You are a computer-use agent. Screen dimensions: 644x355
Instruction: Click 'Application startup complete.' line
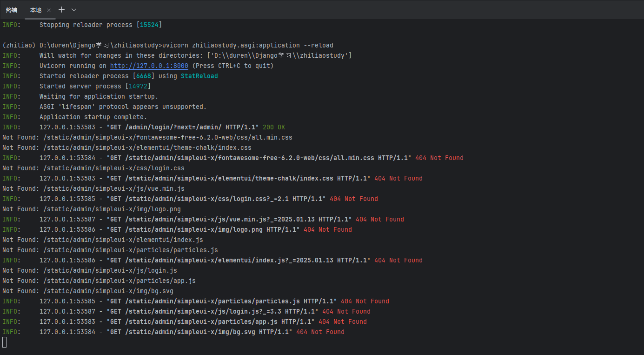pyautogui.click(x=93, y=117)
